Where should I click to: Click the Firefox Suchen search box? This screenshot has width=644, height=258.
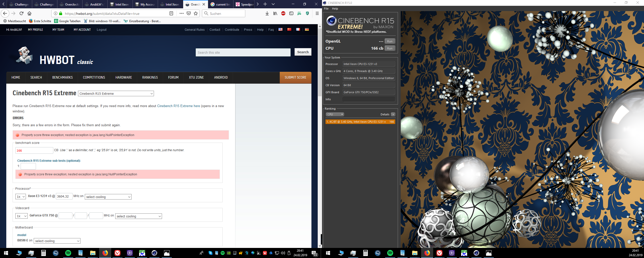point(224,14)
